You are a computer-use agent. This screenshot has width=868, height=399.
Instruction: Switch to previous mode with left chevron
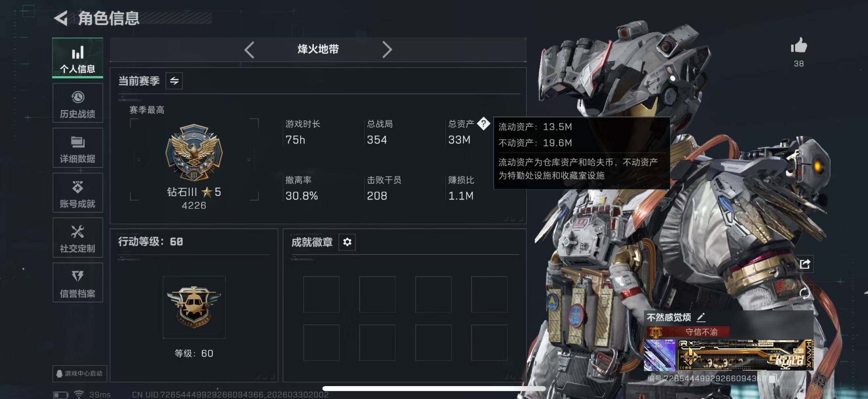(249, 50)
